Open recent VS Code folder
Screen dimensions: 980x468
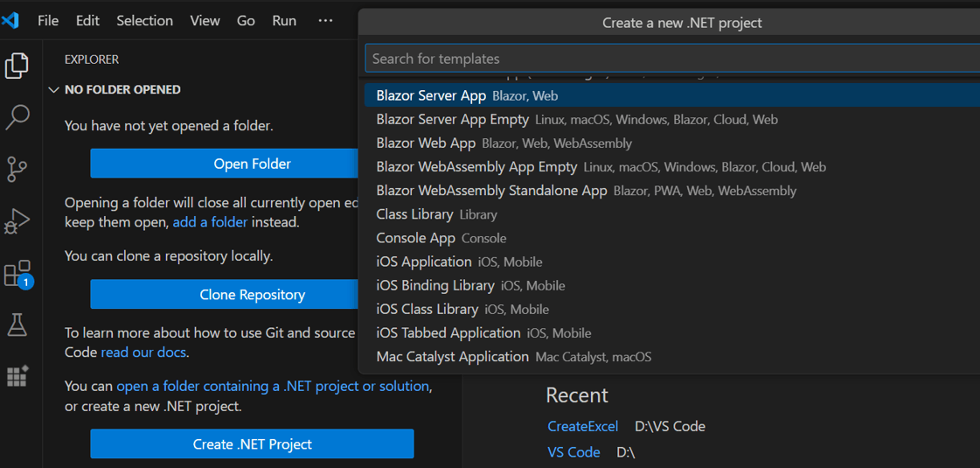point(573,452)
